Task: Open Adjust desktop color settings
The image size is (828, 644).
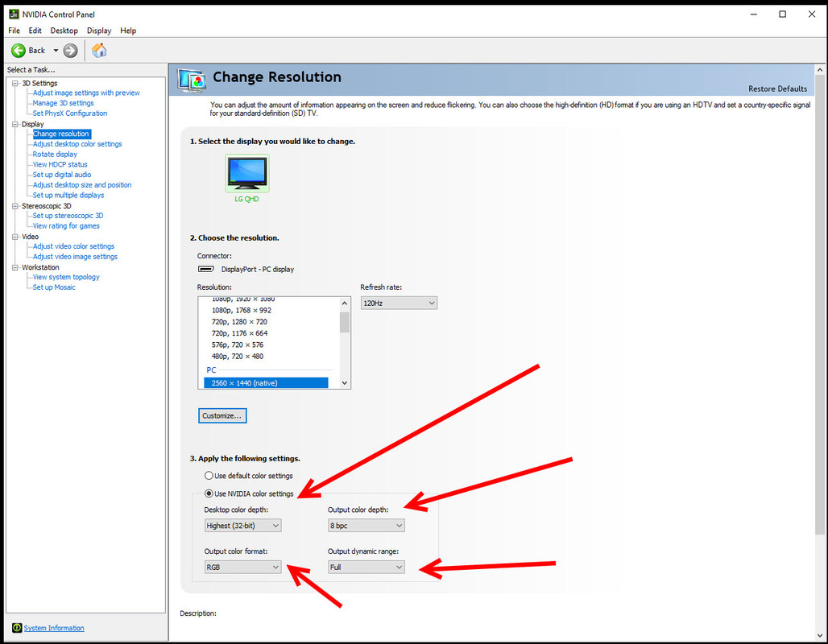Action: pyautogui.click(x=77, y=143)
